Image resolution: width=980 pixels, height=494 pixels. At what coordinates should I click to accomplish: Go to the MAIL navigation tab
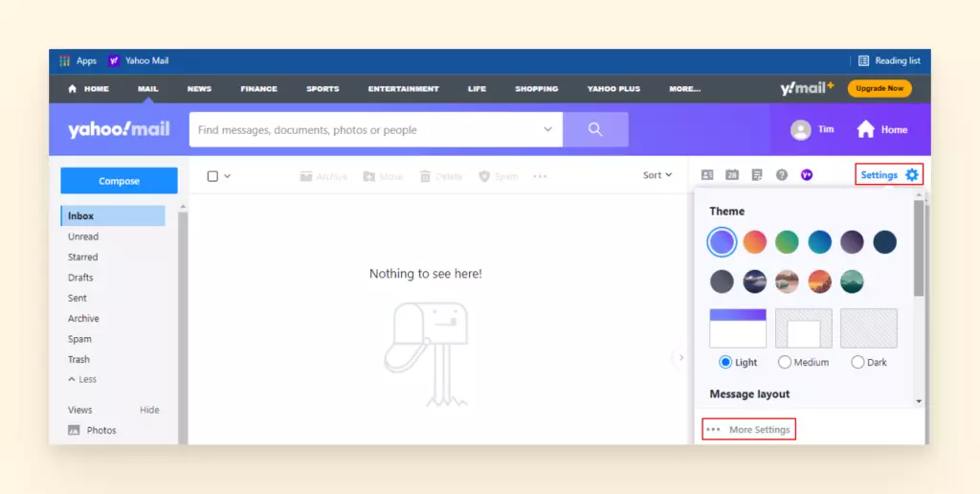click(x=148, y=89)
